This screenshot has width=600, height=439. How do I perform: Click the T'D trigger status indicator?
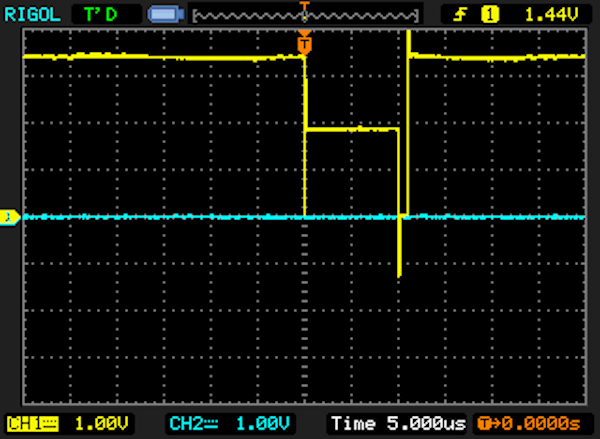click(x=101, y=14)
